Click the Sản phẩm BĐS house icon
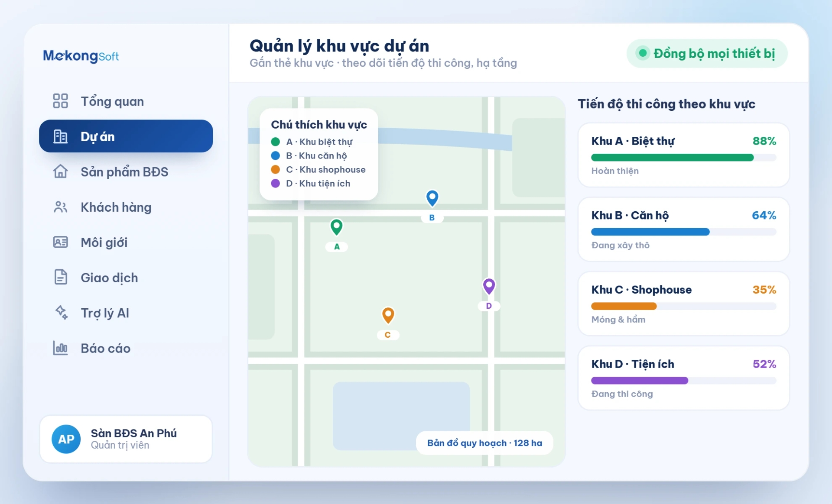The height and width of the screenshot is (504, 832). click(60, 171)
